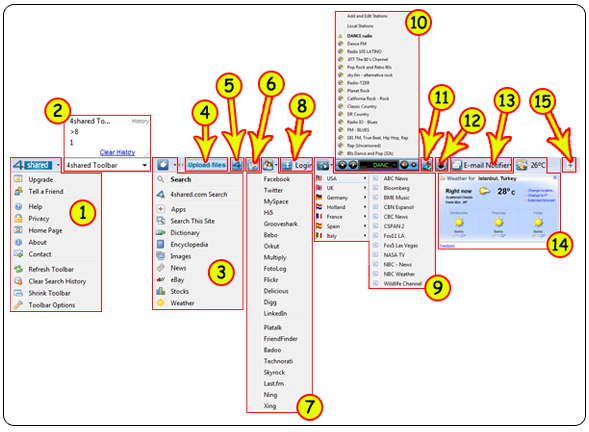This screenshot has height=432, width=589.
Task: Select Planet Rock radio station
Action: (x=358, y=91)
